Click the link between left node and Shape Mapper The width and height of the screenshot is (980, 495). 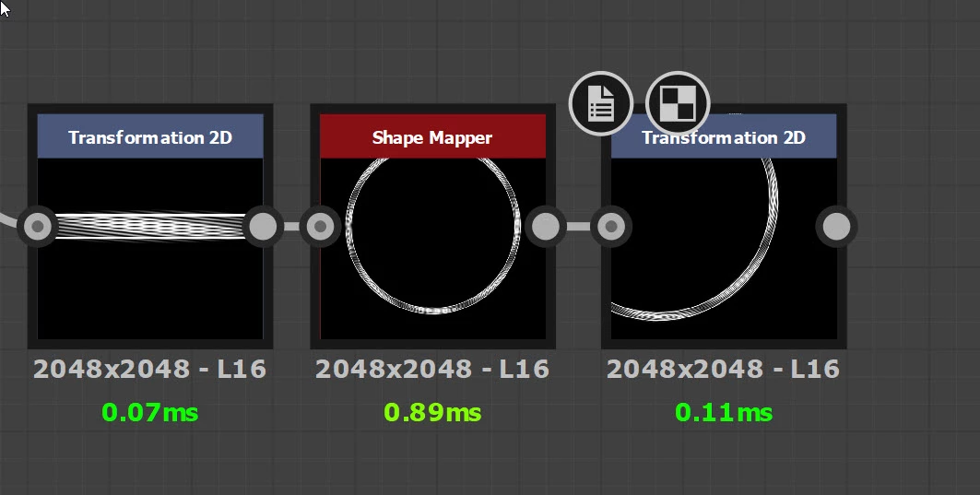pyautogui.click(x=292, y=226)
